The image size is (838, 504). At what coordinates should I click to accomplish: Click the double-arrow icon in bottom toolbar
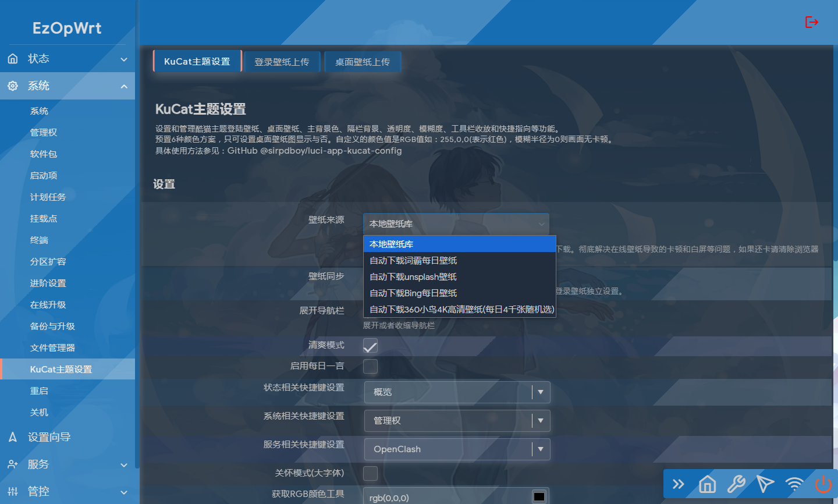[679, 484]
